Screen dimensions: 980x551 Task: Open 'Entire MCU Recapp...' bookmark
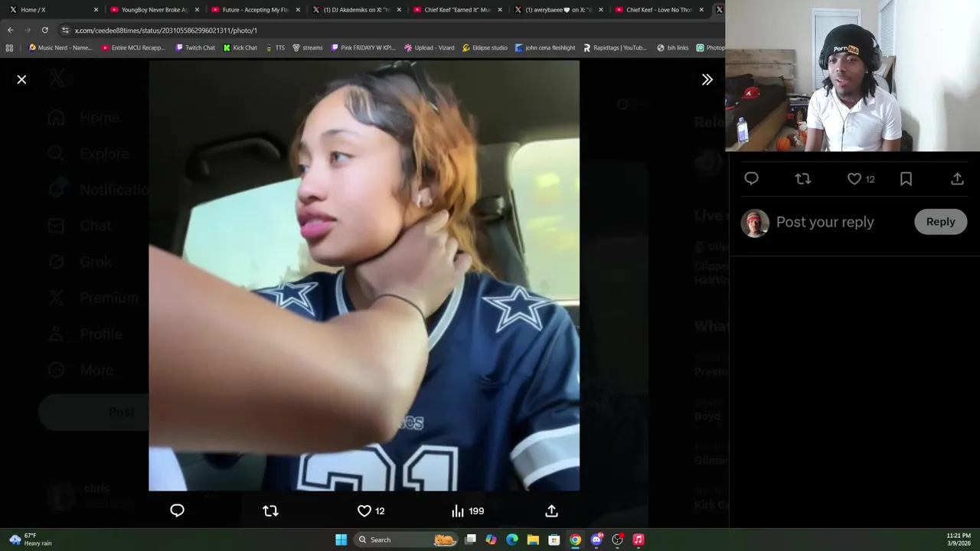click(x=133, y=47)
